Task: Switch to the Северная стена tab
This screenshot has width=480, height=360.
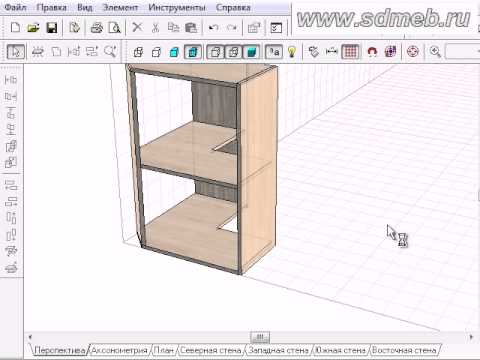Action: (211, 350)
